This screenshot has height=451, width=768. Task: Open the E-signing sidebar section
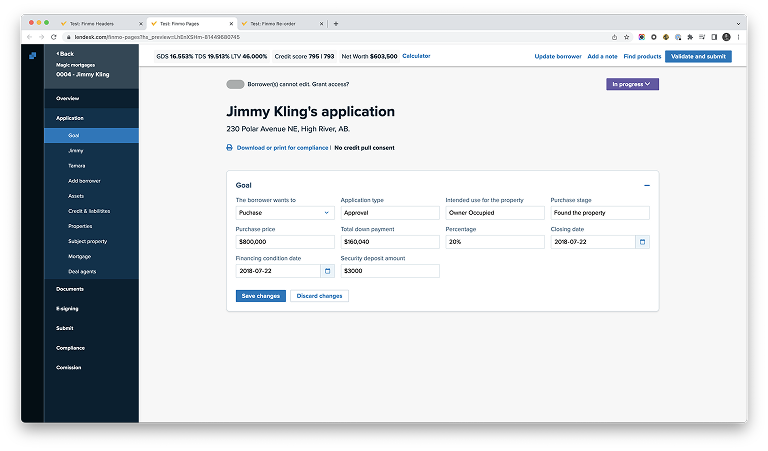tap(92, 309)
